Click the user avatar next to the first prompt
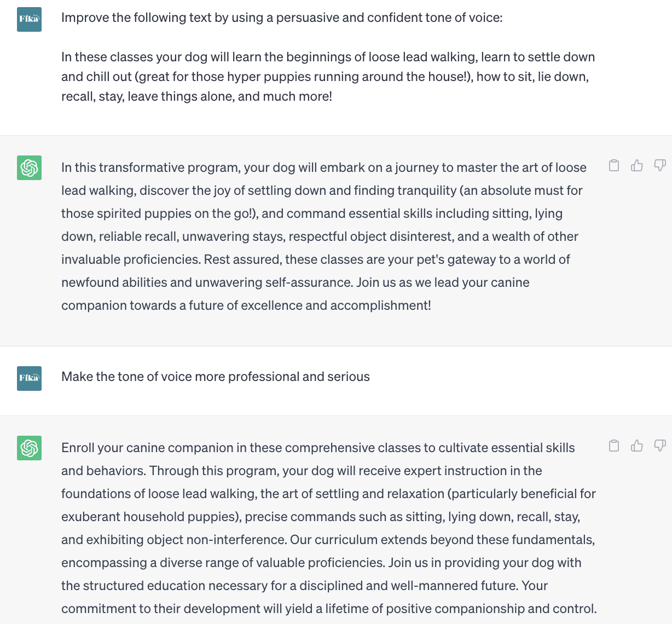This screenshot has width=672, height=624. [28, 18]
